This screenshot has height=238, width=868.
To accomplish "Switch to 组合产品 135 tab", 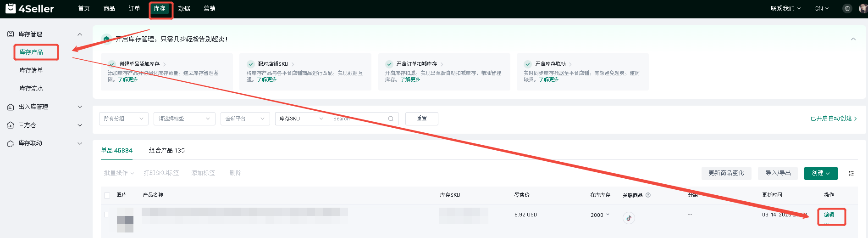I will coord(167,150).
